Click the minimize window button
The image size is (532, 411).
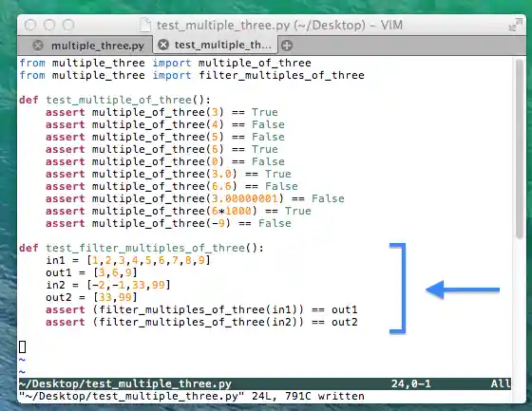[x=49, y=25]
